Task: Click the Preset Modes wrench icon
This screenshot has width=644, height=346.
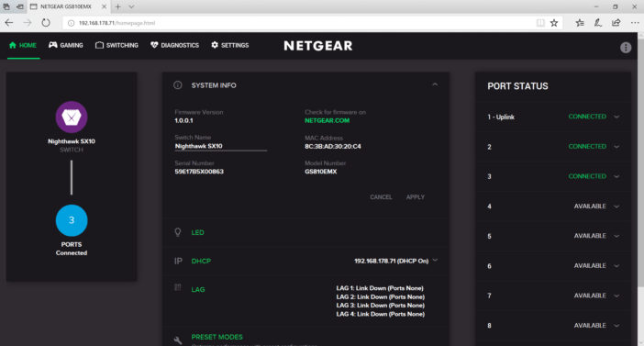Action: pos(178,340)
